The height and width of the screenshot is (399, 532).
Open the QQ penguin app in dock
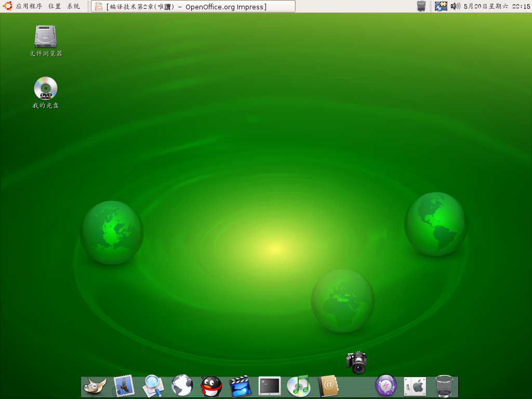tap(211, 387)
